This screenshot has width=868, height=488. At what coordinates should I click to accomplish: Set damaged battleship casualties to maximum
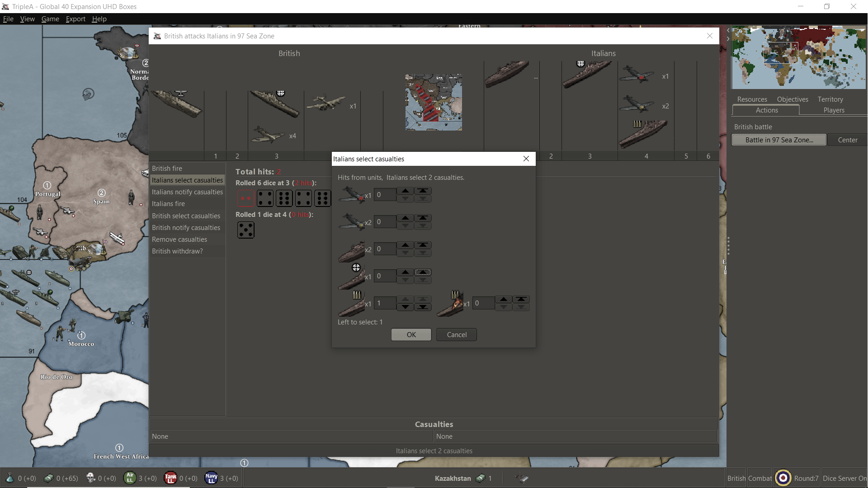[x=521, y=300]
